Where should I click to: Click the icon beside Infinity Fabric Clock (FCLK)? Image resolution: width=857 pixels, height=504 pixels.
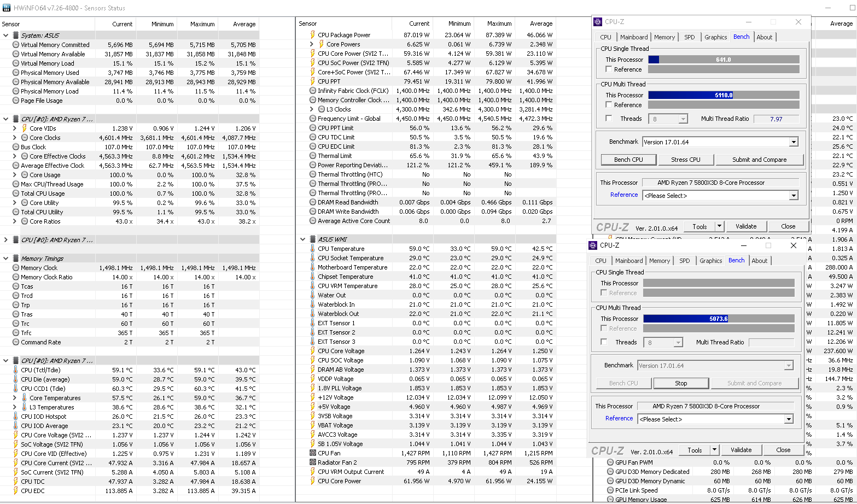[x=313, y=91]
